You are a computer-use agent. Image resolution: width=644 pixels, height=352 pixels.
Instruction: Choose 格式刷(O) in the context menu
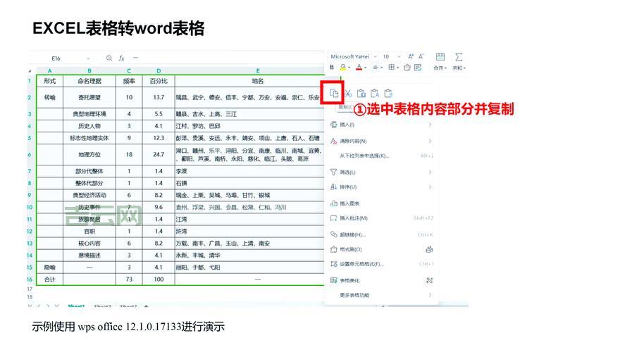pos(381,249)
